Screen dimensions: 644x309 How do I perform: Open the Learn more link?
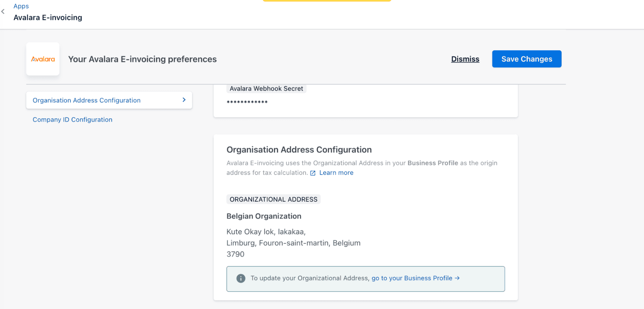[336, 173]
